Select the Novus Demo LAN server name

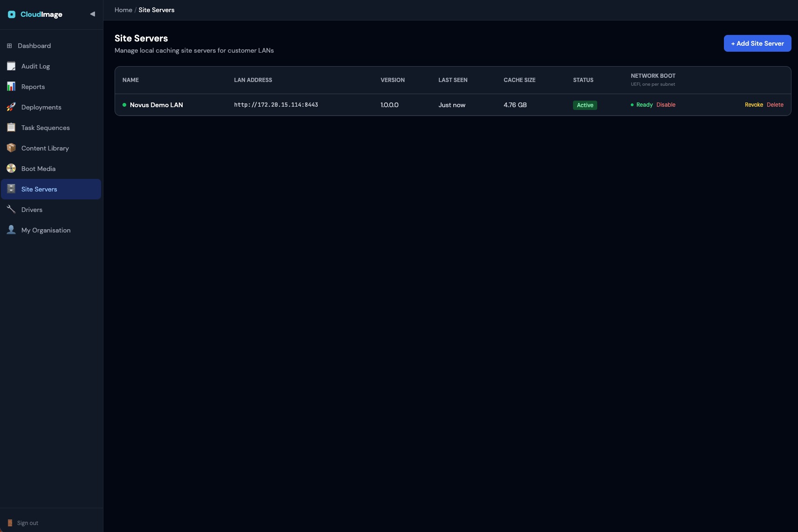point(156,105)
